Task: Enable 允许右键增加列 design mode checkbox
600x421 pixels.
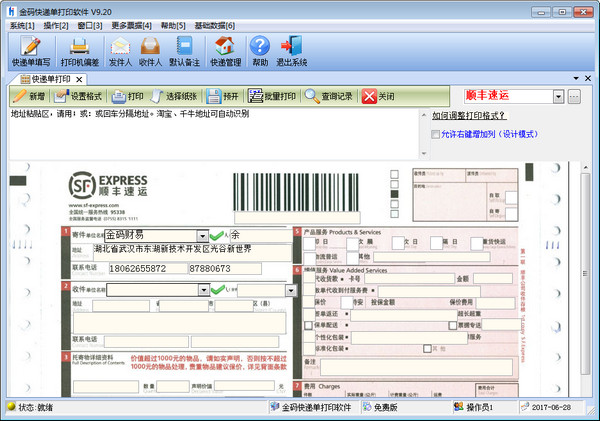Action: 435,134
